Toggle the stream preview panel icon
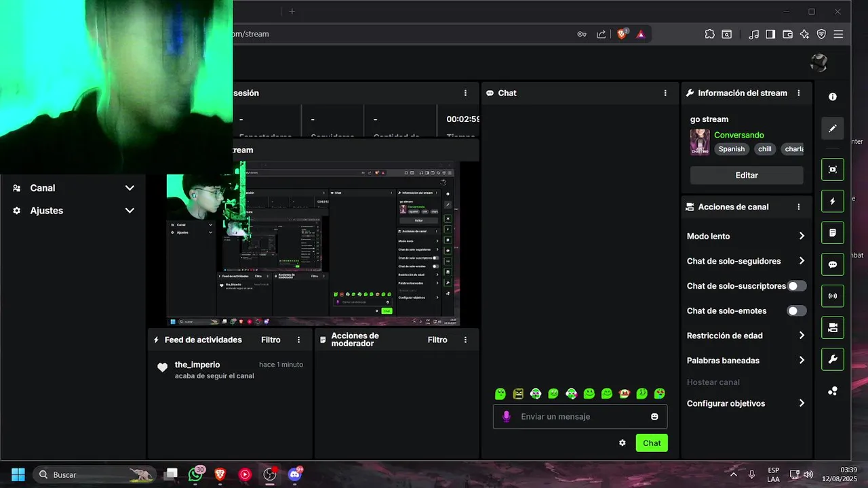The height and width of the screenshot is (488, 868). click(833, 169)
